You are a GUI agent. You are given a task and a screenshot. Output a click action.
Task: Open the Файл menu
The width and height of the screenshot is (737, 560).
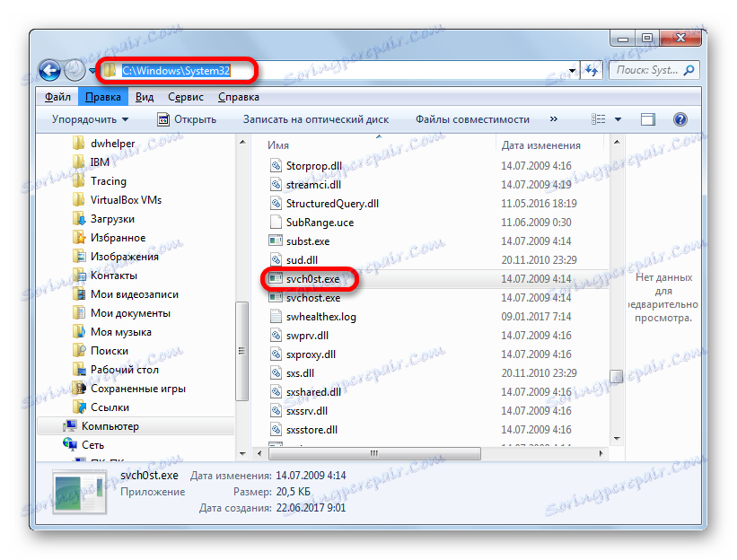(x=57, y=97)
